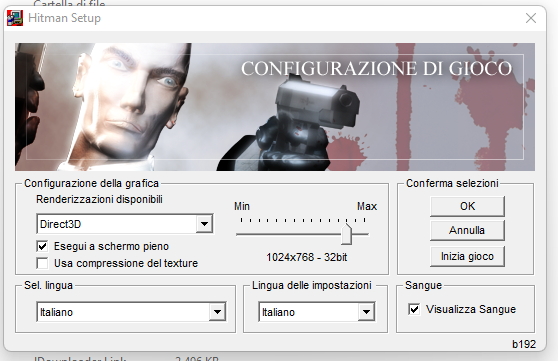Enable Usa compressione del texture checkbox
Image resolution: width=558 pixels, height=361 pixels.
pyautogui.click(x=42, y=263)
